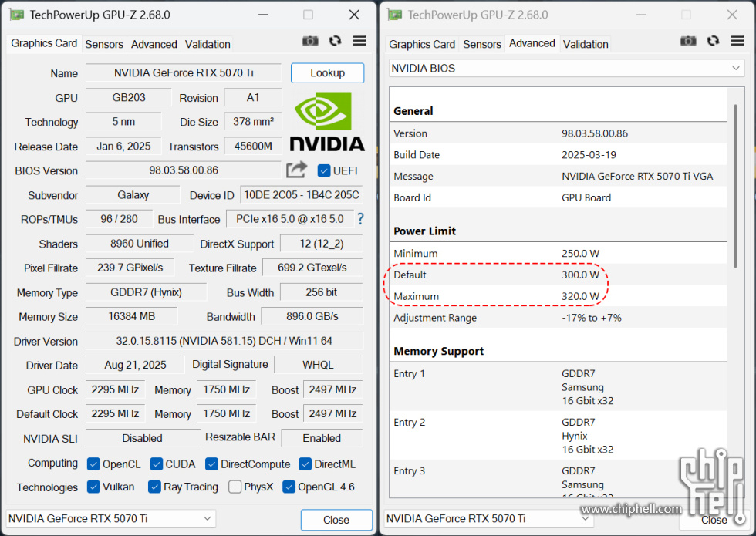Image resolution: width=756 pixels, height=536 pixels.
Task: Click the Subvendor field showing Galaxy
Action: [x=133, y=194]
